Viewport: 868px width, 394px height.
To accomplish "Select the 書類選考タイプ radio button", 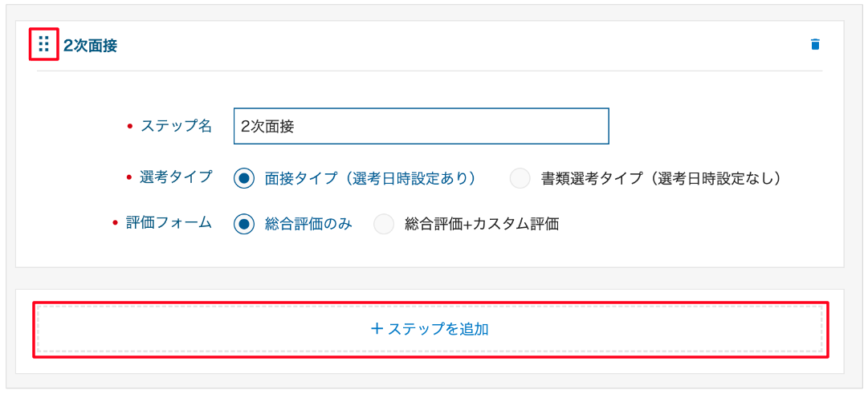I will pos(520,178).
